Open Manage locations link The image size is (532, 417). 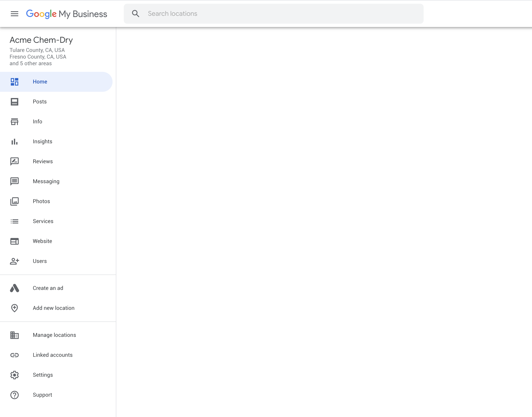54,335
